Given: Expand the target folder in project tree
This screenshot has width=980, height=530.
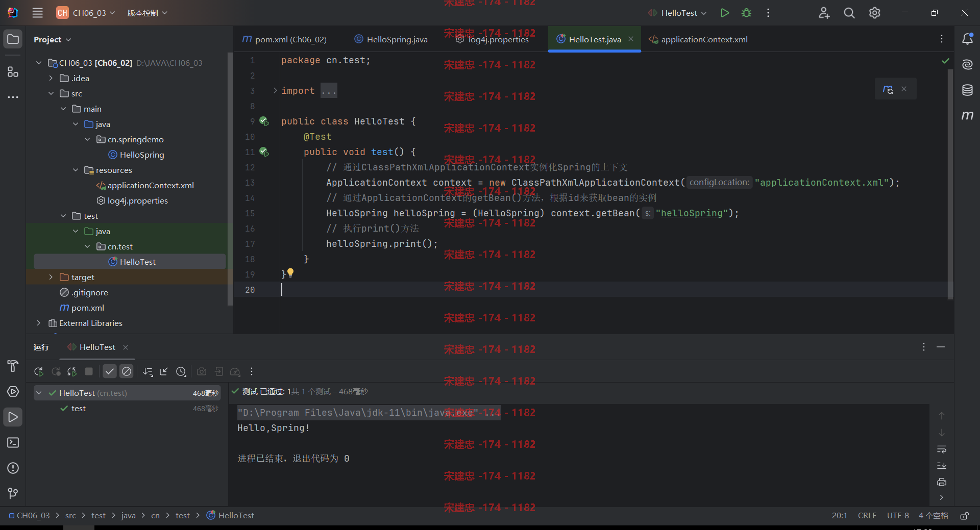Looking at the screenshot, I should [51, 277].
